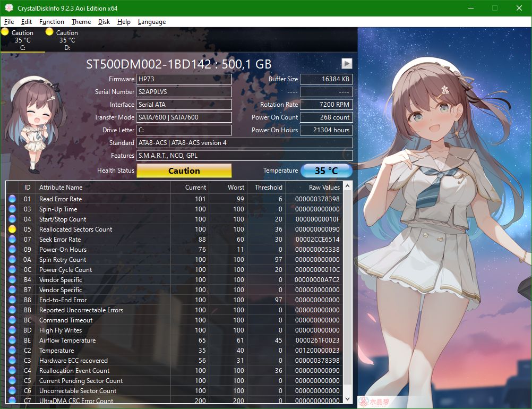Click the CrystalDiskInfo title bar app icon
The height and width of the screenshot is (409, 532).
point(9,8)
